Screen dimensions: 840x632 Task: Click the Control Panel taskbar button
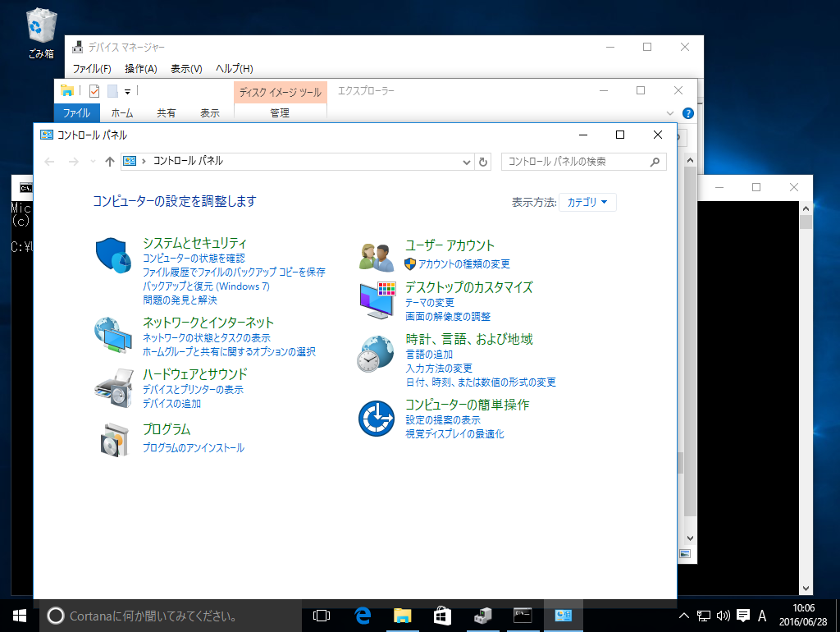click(563, 616)
